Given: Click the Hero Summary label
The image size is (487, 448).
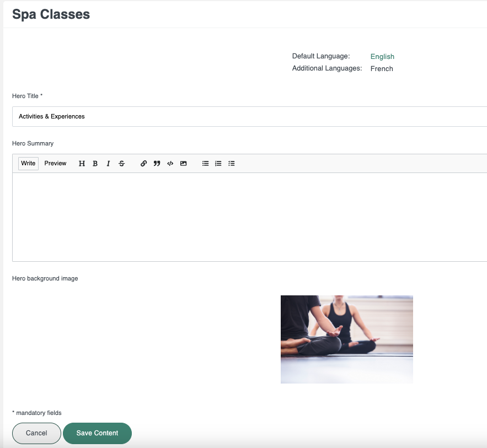Looking at the screenshot, I should [x=33, y=143].
